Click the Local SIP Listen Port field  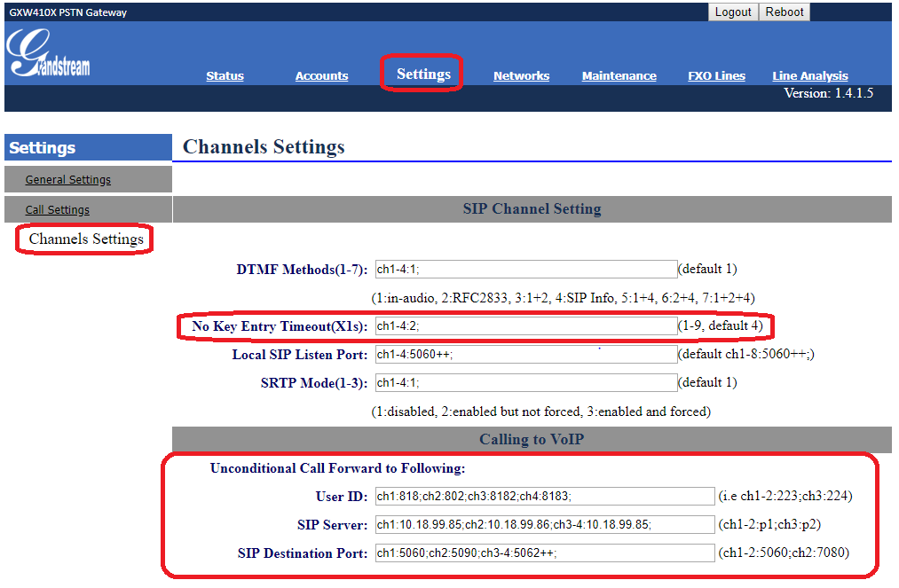click(526, 354)
